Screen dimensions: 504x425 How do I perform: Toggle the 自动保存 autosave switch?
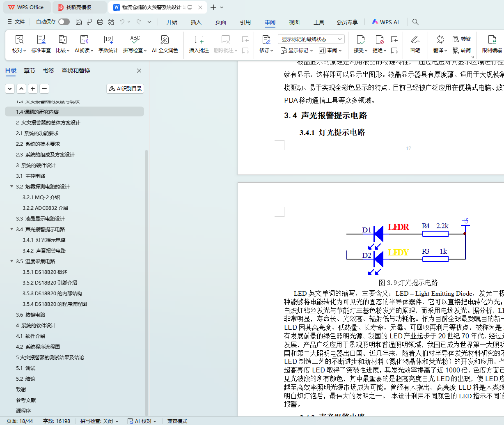[x=64, y=22]
